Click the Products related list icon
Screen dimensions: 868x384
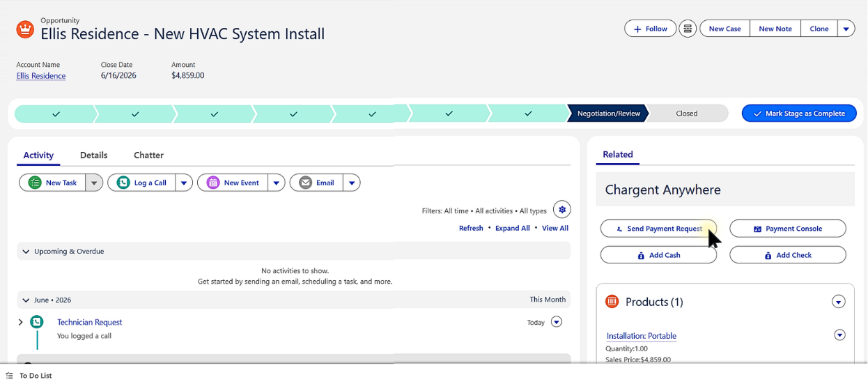point(612,302)
